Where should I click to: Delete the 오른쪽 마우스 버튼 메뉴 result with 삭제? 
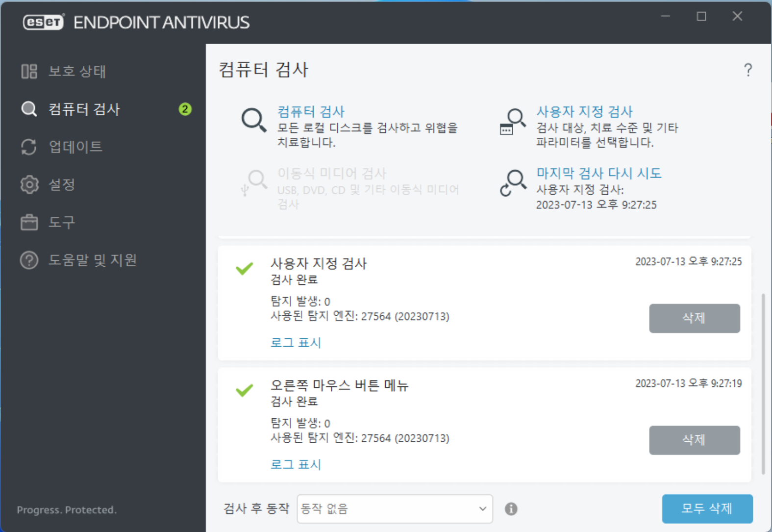695,440
